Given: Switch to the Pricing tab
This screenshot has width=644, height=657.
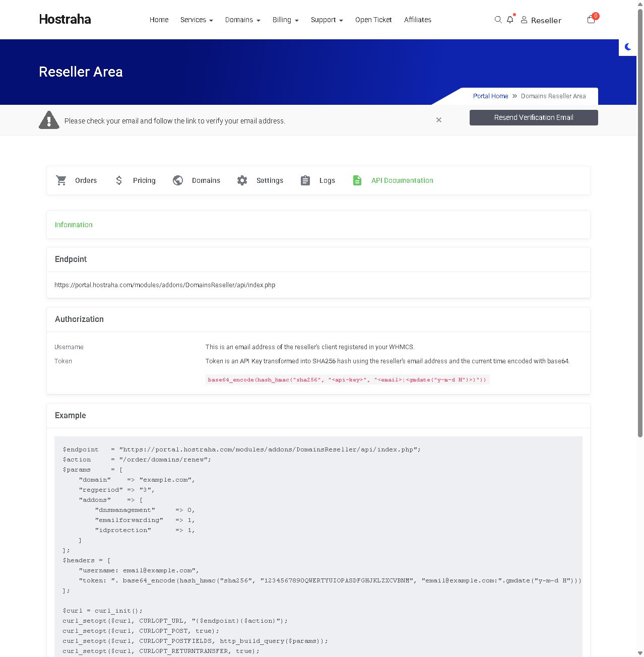Looking at the screenshot, I should pos(144,180).
